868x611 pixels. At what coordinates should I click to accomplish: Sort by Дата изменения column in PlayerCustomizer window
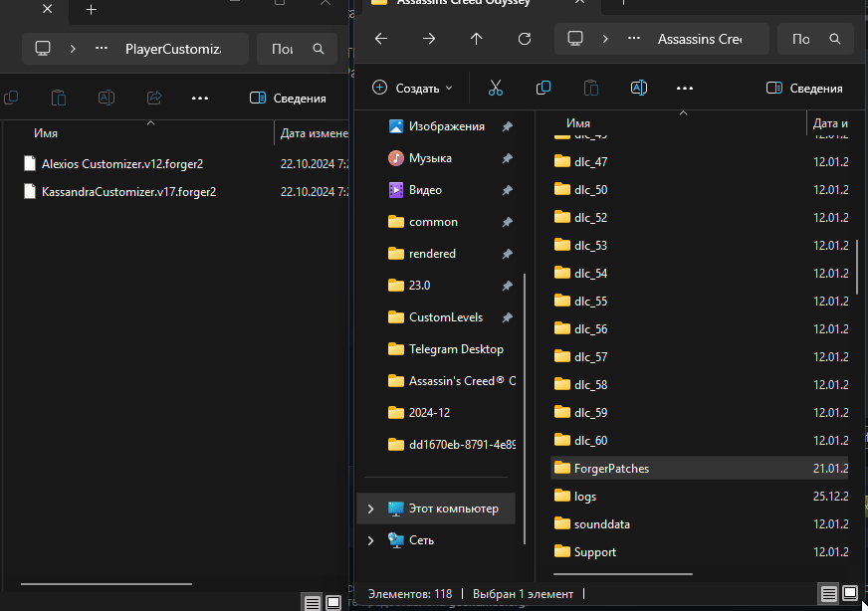[313, 133]
